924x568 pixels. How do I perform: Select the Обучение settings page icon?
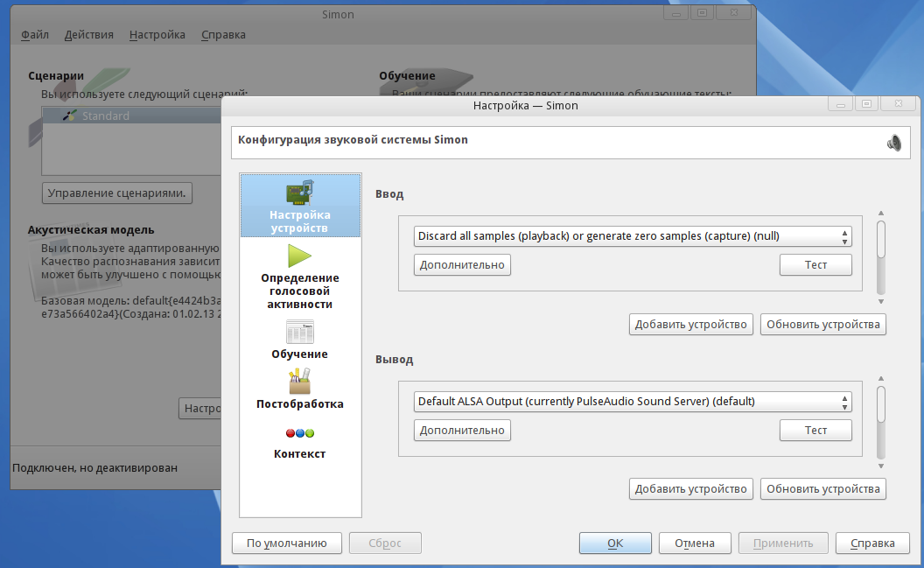300,332
